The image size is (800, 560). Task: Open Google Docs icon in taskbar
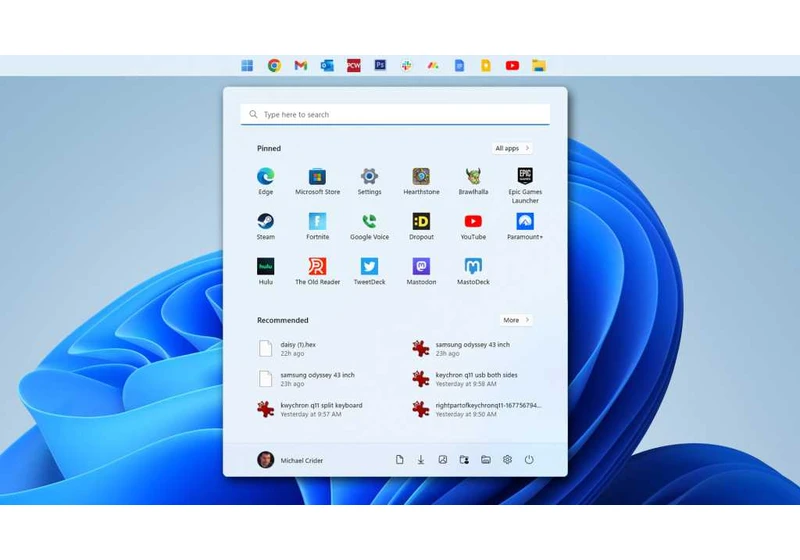(x=459, y=65)
